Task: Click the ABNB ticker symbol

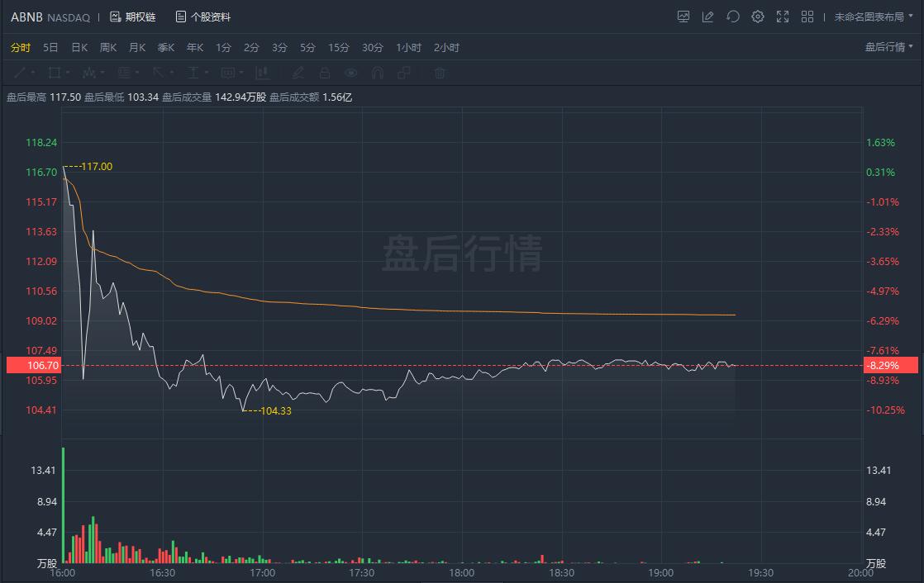Action: [26, 17]
